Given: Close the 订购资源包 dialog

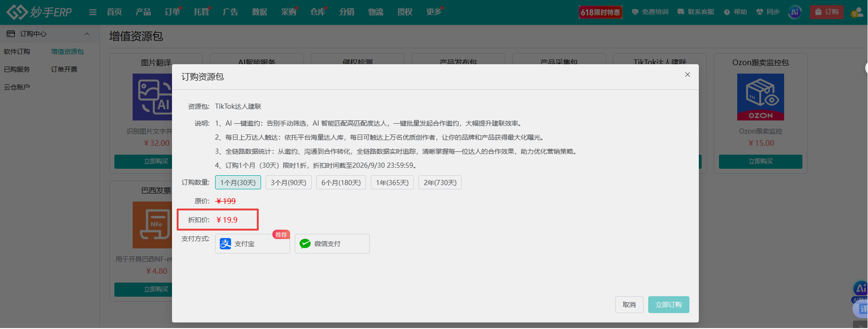Looking at the screenshot, I should [688, 75].
